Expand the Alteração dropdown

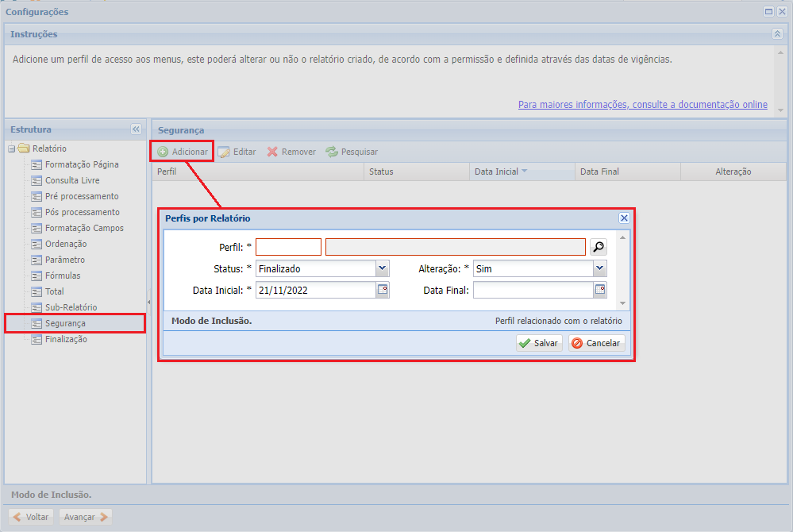click(600, 268)
